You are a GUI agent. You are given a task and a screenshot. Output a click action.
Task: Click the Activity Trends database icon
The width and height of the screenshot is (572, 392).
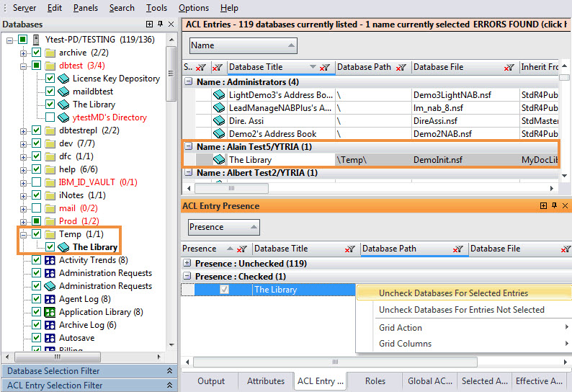50,260
